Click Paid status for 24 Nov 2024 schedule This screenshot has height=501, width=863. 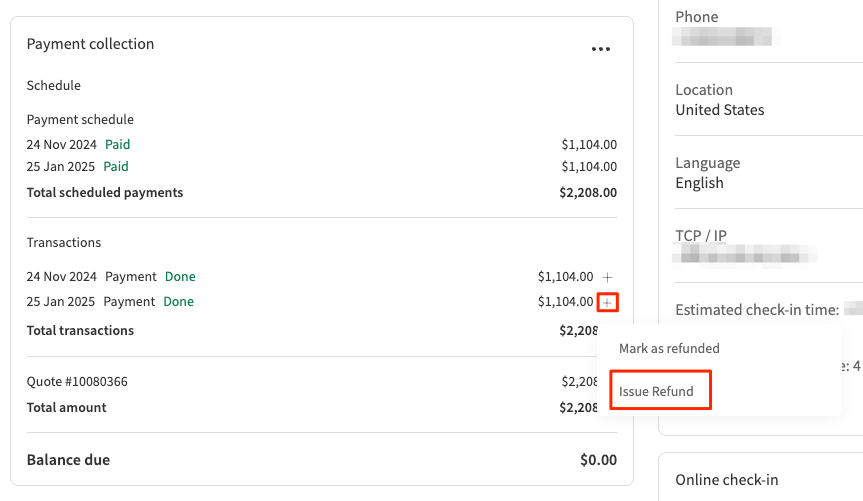[118, 145]
